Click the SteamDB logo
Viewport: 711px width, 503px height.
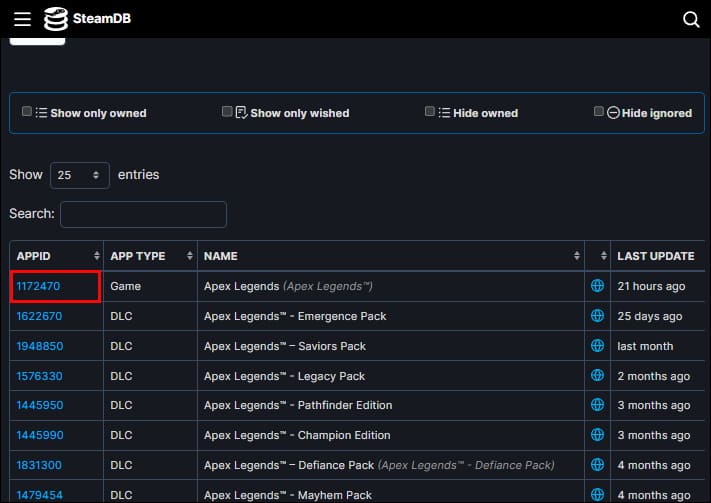coord(56,19)
